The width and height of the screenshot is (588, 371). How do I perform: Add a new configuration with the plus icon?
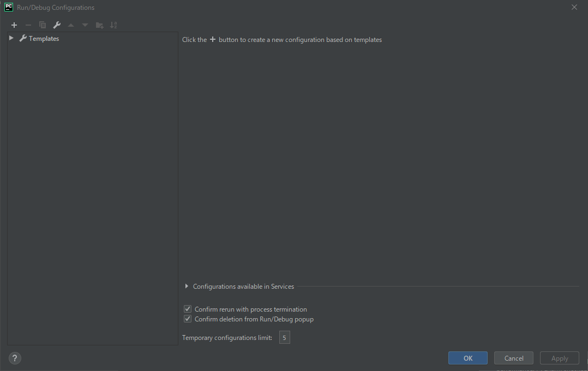click(14, 25)
